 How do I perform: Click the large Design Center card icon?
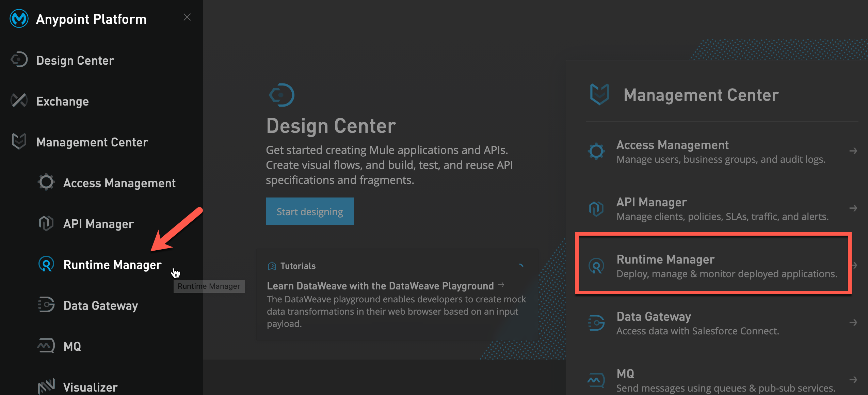tap(282, 95)
